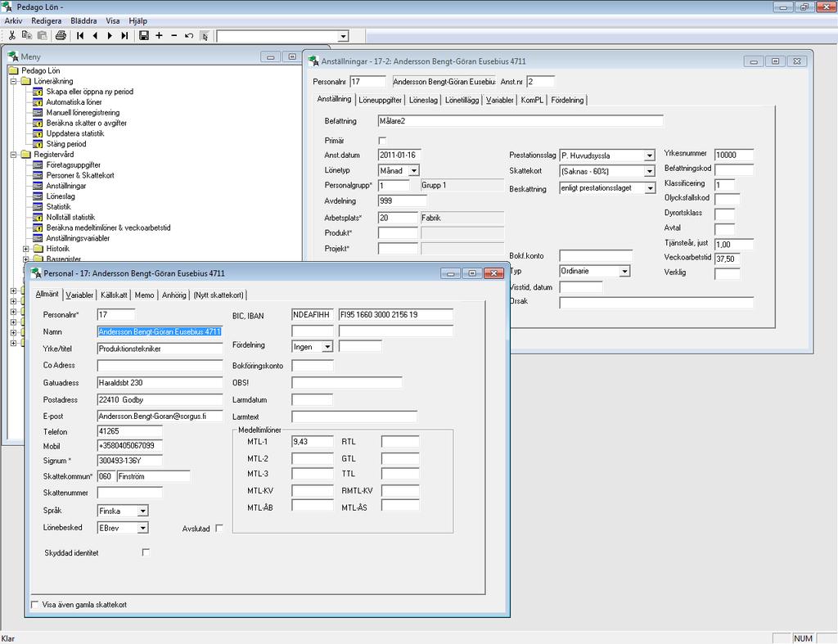Click the Paste toolbar icon
The image size is (838, 644).
click(x=42, y=36)
